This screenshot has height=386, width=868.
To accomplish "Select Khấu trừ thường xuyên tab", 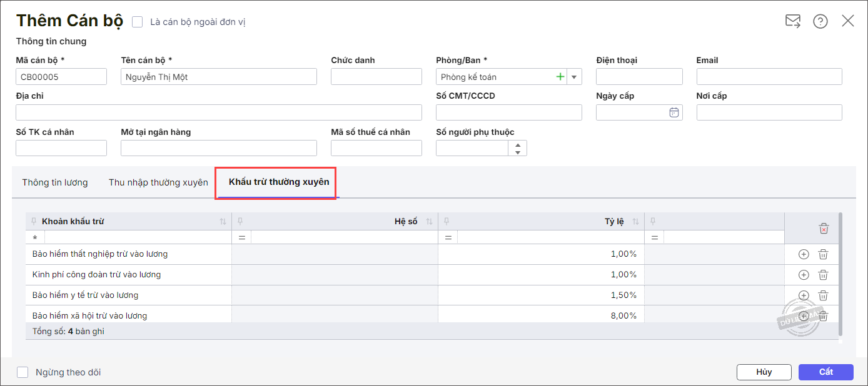I will [x=279, y=182].
